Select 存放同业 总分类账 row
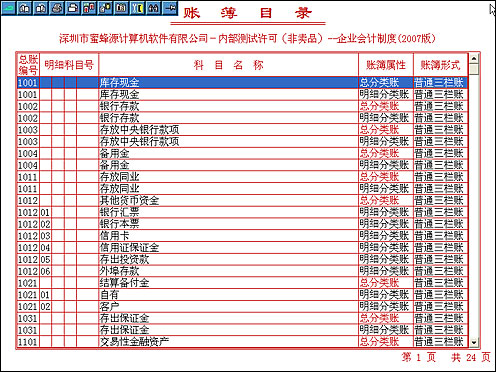The width and height of the screenshot is (496, 372). pos(242,177)
